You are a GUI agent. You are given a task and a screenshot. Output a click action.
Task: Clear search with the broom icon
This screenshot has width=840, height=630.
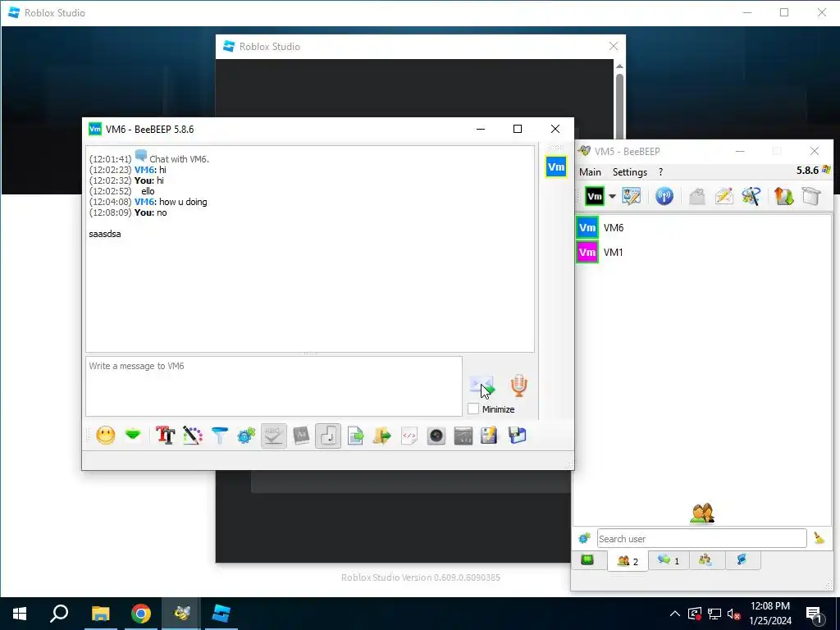[x=819, y=538]
